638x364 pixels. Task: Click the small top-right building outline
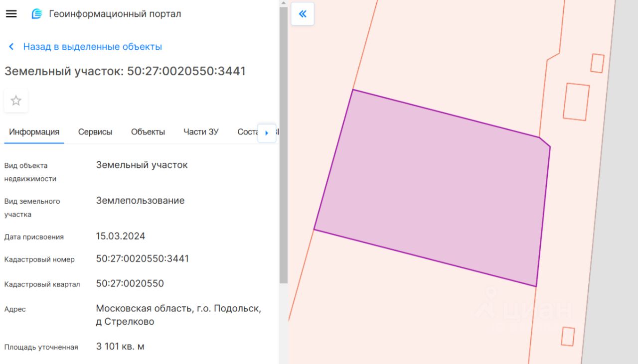coord(597,63)
